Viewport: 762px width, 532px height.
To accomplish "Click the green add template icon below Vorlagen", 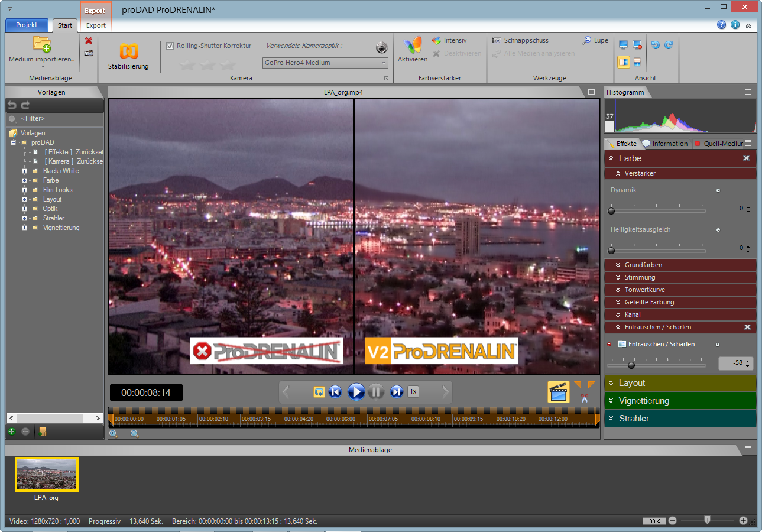I will tap(12, 432).
